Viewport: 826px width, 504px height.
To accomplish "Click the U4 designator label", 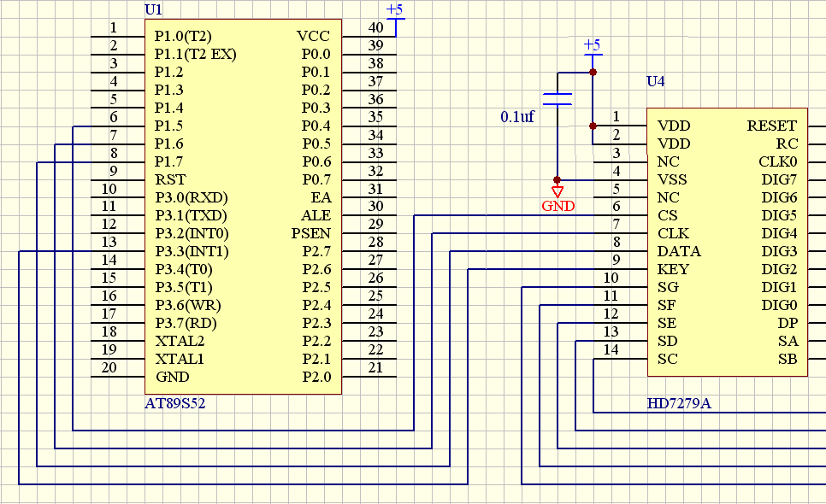I will click(655, 82).
